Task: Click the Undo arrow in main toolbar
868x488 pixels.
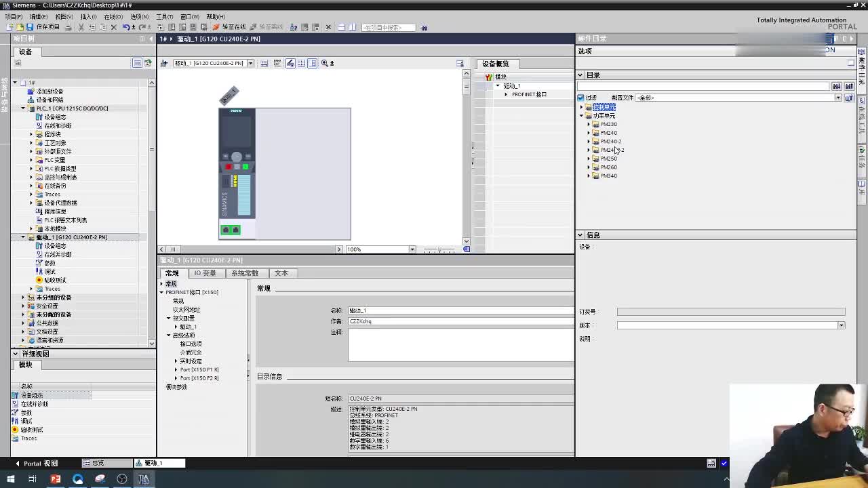Action: pyautogui.click(x=126, y=27)
